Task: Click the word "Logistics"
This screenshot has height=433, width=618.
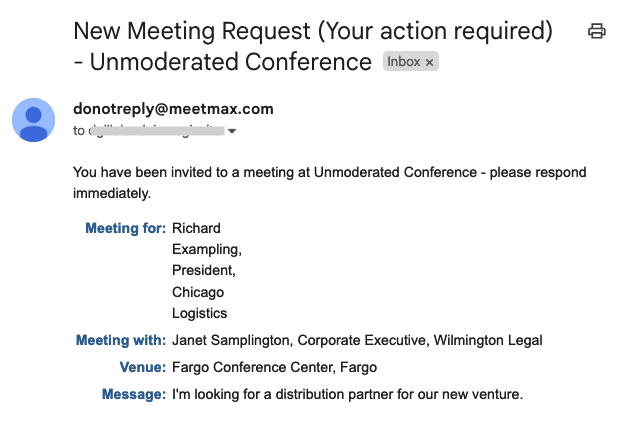Action: tap(201, 313)
